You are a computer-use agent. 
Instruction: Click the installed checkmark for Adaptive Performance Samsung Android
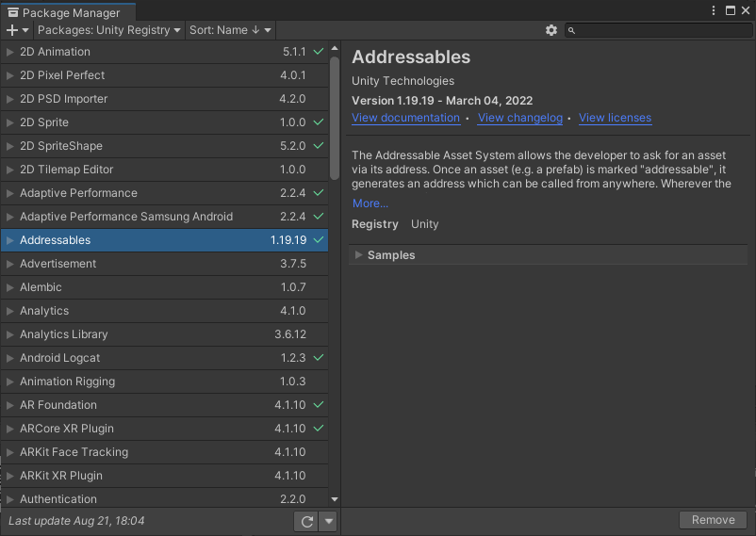[319, 216]
